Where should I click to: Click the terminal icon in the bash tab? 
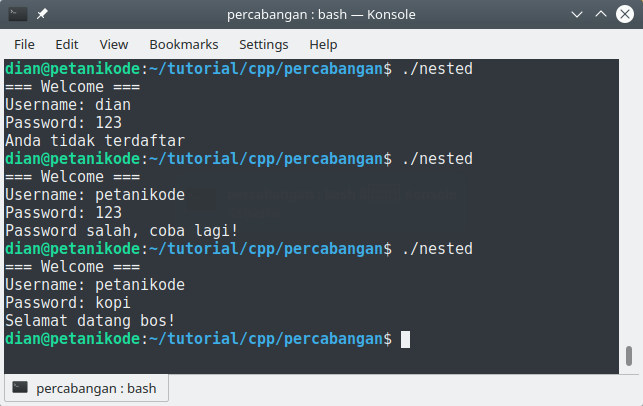point(20,388)
